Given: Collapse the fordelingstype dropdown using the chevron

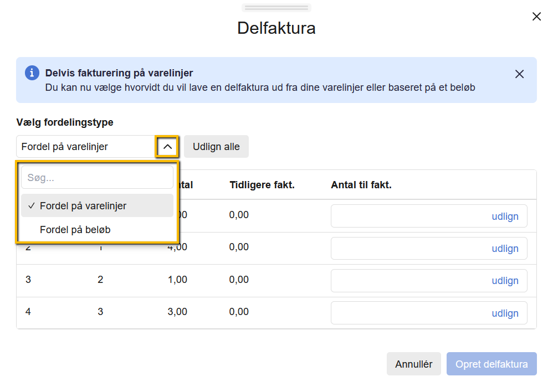Looking at the screenshot, I should [x=167, y=147].
